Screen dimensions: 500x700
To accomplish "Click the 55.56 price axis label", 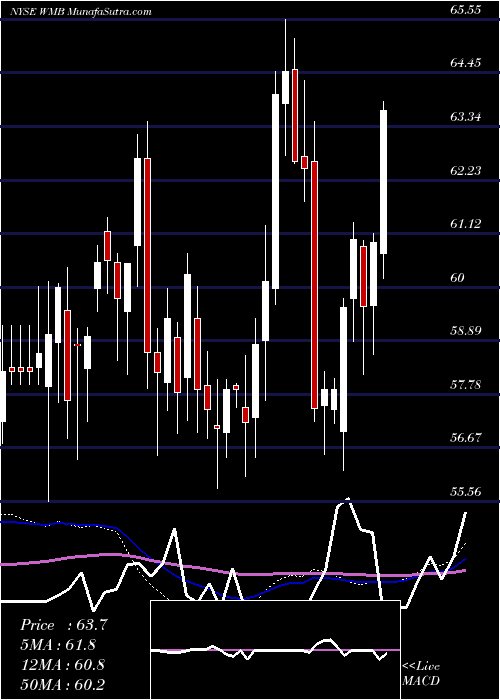I will tap(466, 492).
